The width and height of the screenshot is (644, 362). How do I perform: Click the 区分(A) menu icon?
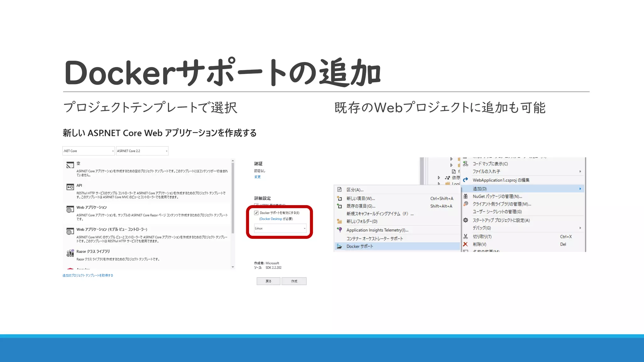pos(339,189)
